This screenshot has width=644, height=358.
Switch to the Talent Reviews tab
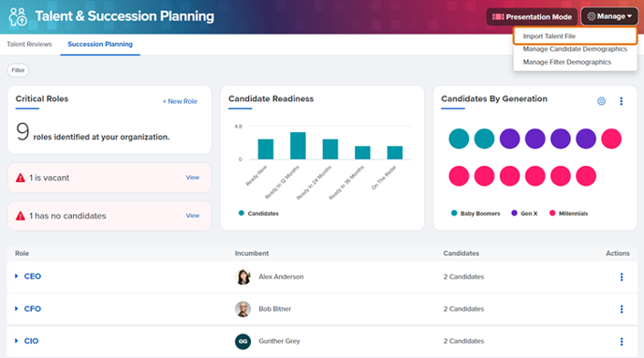tap(29, 44)
